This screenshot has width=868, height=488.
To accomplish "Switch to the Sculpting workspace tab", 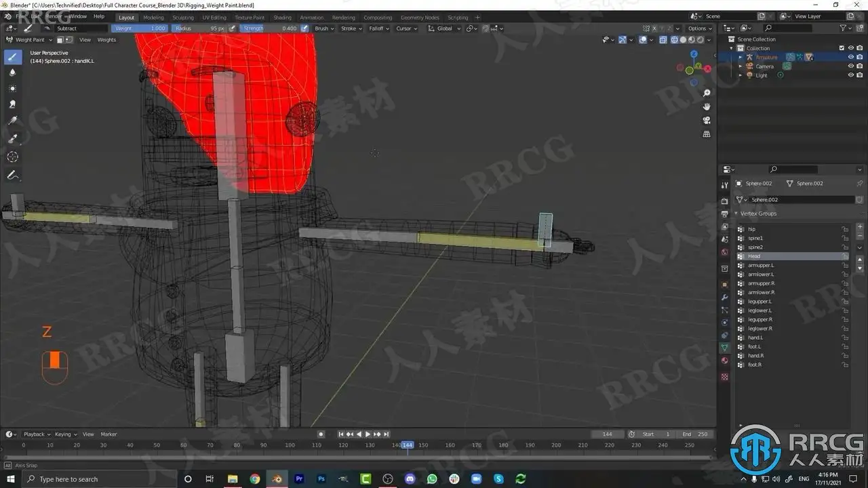I will pyautogui.click(x=183, y=18).
